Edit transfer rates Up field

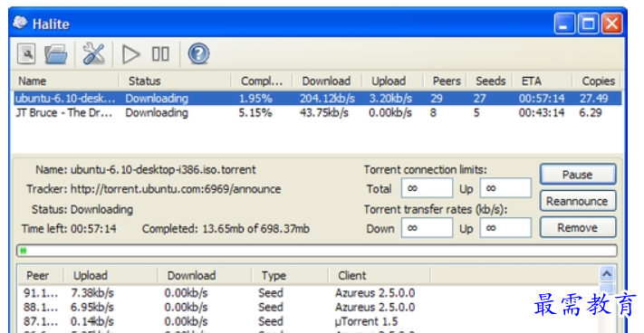click(505, 228)
